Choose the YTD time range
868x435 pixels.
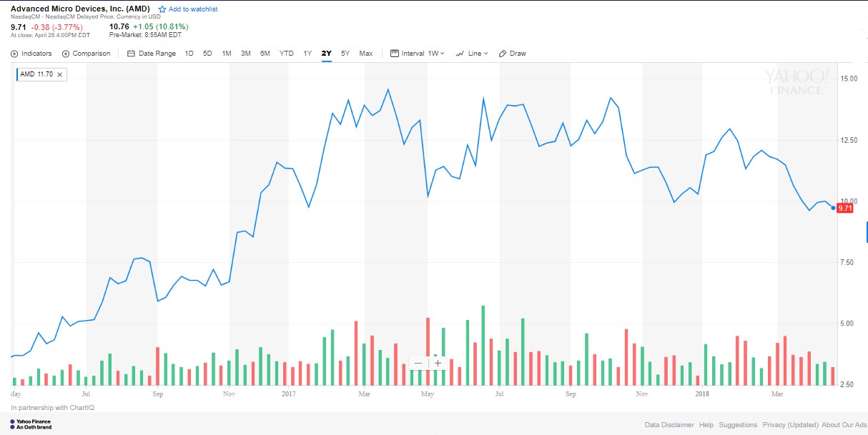click(286, 54)
